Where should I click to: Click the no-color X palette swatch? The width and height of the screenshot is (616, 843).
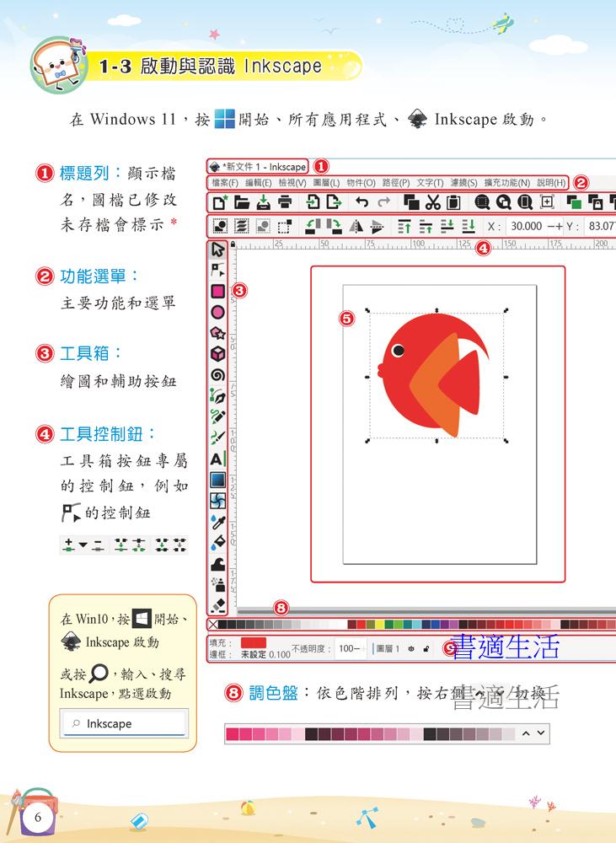point(213,625)
